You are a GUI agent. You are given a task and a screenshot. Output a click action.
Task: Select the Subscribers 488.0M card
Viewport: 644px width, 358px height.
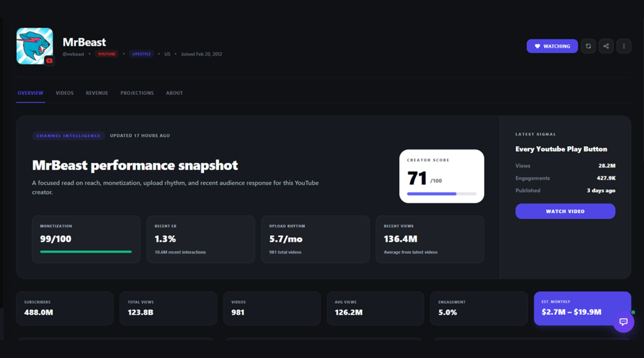(x=65, y=308)
